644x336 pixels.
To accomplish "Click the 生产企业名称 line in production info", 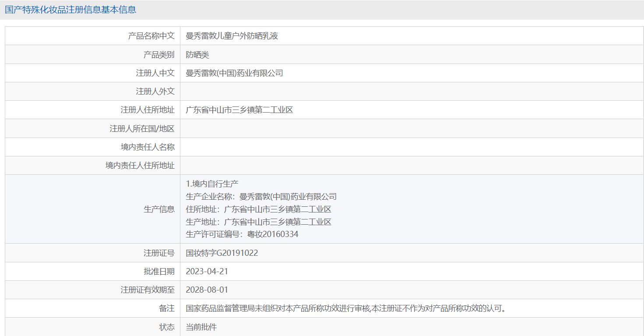I will click(x=261, y=197).
